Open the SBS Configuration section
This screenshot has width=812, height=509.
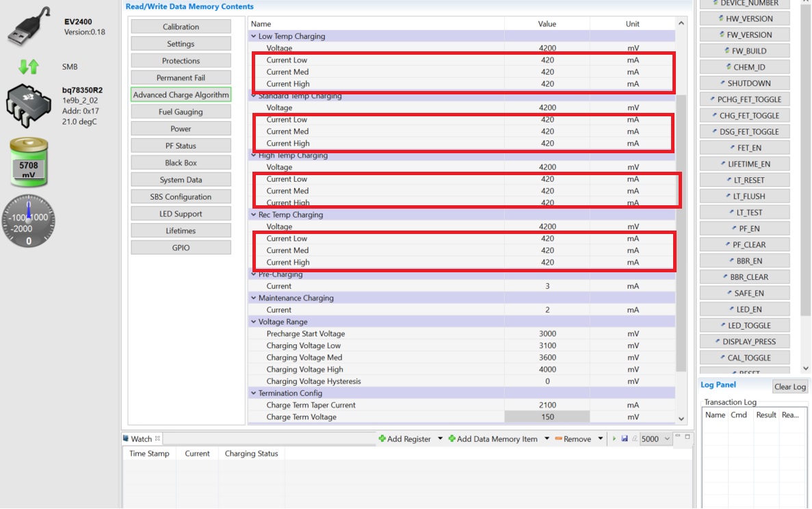point(181,197)
